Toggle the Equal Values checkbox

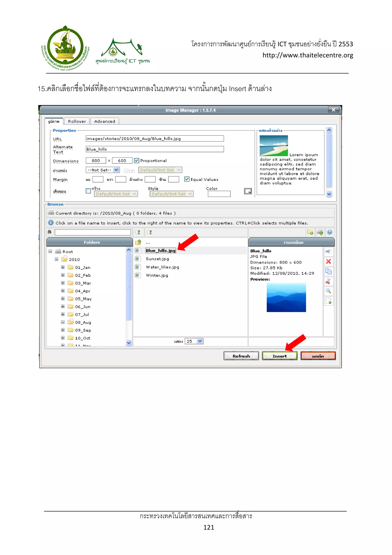[x=187, y=179]
